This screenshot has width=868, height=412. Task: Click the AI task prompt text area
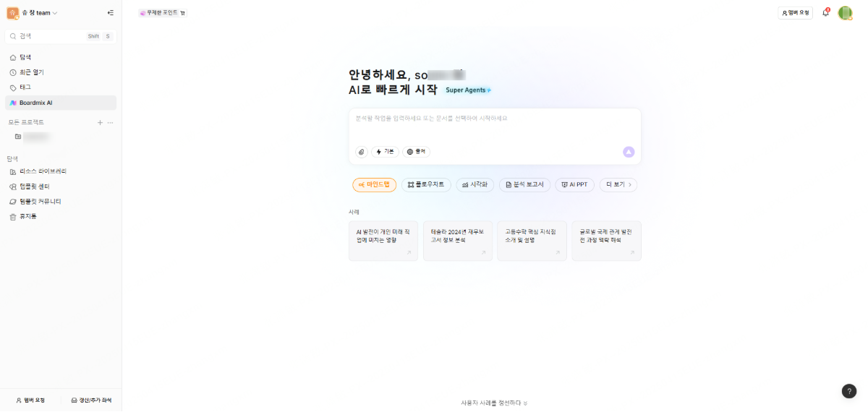pos(495,125)
